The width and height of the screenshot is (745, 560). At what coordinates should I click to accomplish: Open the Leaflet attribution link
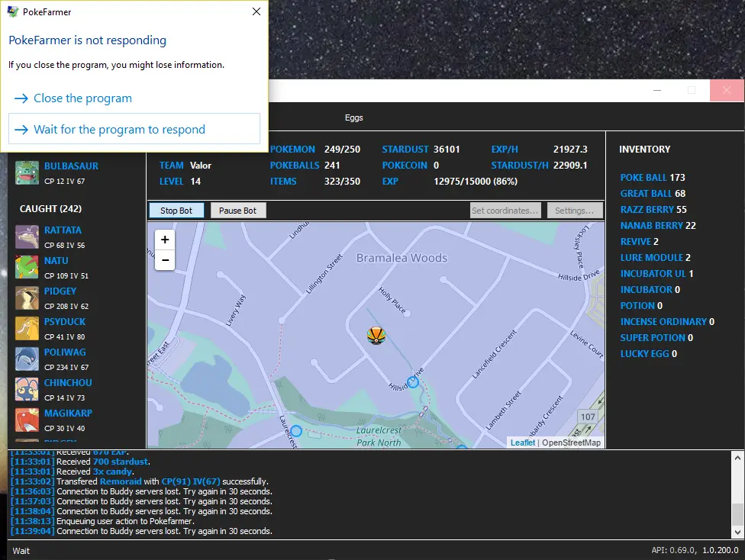coord(523,443)
